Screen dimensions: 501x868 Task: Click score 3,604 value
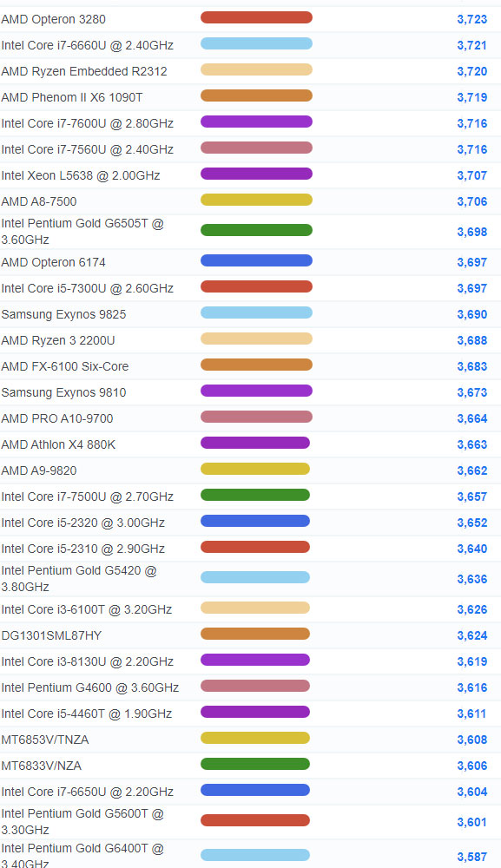tap(472, 792)
